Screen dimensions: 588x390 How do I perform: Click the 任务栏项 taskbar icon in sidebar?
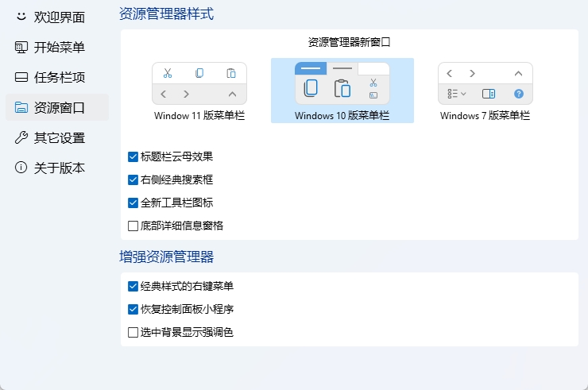click(21, 77)
